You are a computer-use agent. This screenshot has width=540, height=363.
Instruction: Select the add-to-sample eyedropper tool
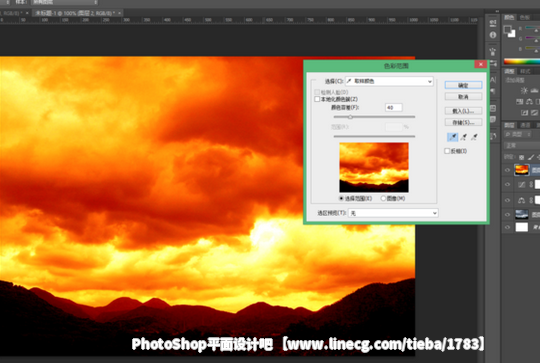[464, 137]
